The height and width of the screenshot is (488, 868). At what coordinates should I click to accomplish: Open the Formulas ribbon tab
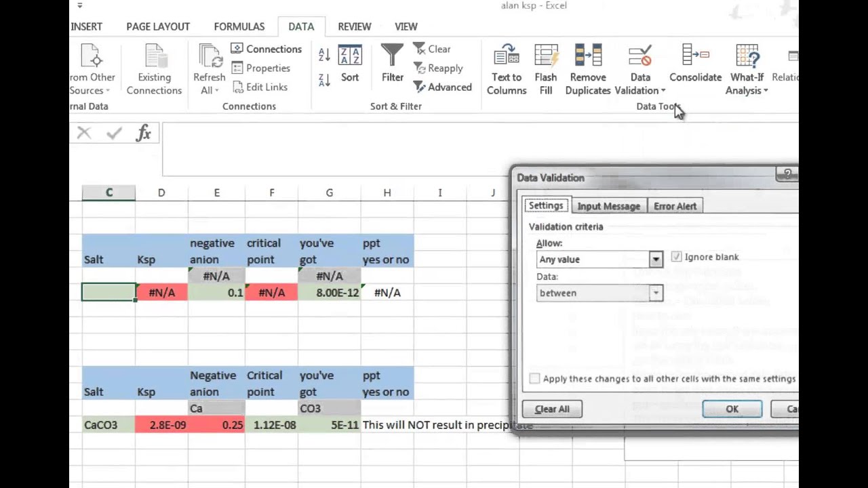[239, 26]
